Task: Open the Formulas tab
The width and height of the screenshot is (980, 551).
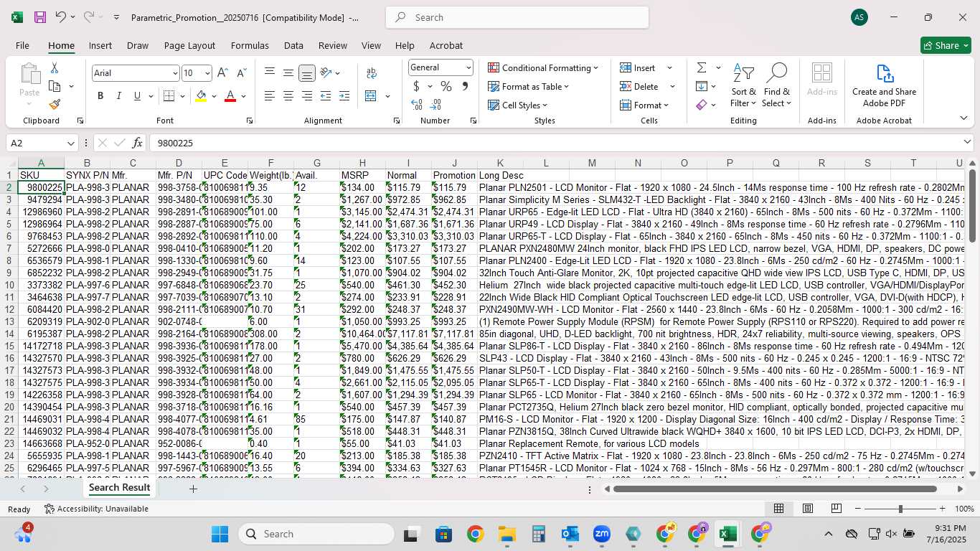Action: pos(250,45)
